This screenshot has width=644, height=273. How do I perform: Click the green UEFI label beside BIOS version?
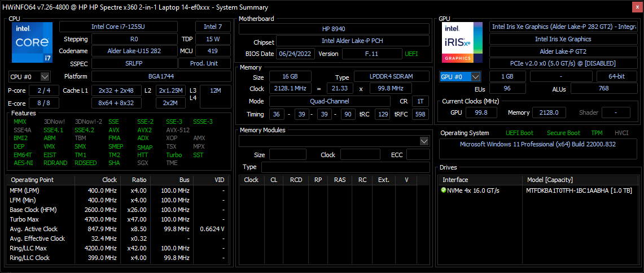pos(411,54)
